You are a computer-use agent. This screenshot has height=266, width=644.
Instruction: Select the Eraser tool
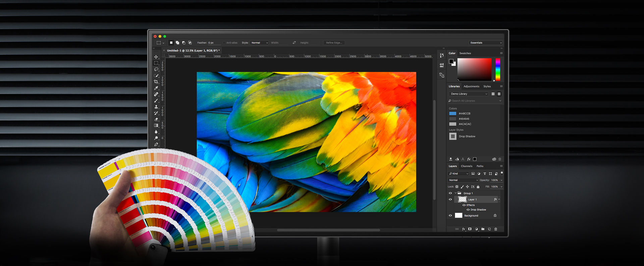156,119
